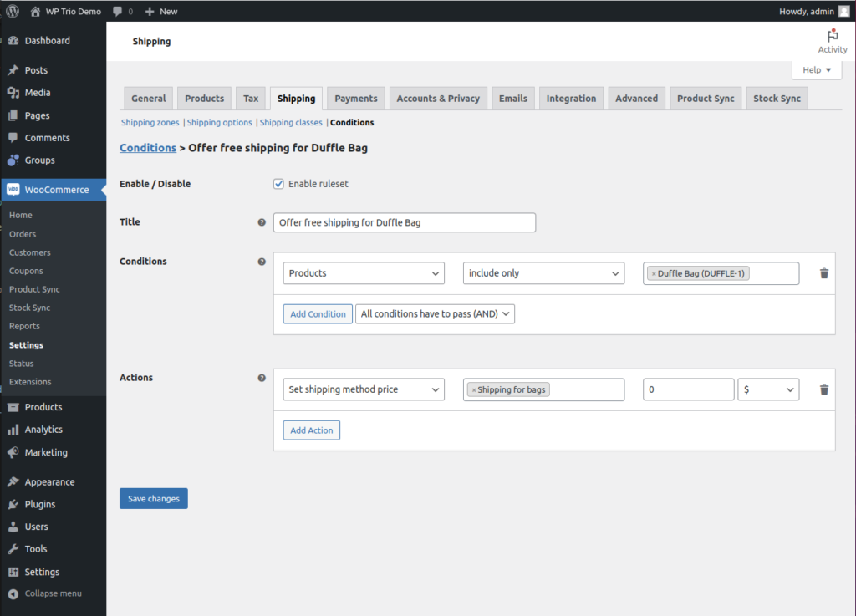This screenshot has height=616, width=856.
Task: Change the AND conditions logic dropdown
Action: pyautogui.click(x=435, y=313)
